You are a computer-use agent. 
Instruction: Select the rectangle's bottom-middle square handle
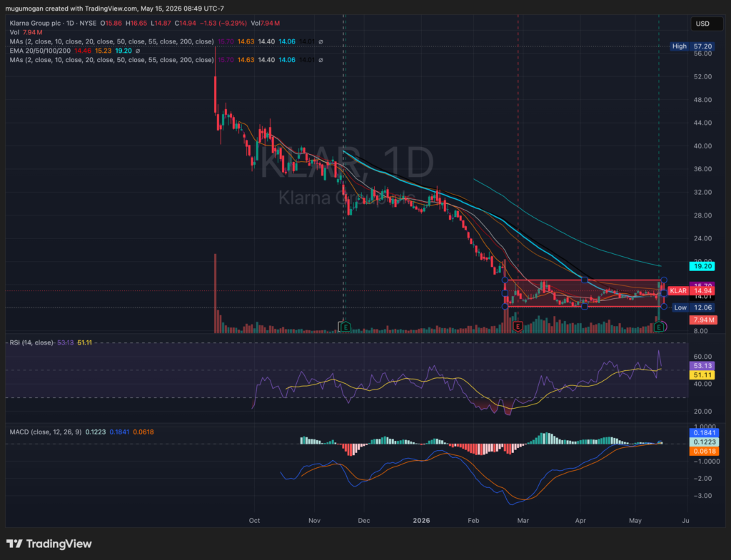click(x=584, y=306)
